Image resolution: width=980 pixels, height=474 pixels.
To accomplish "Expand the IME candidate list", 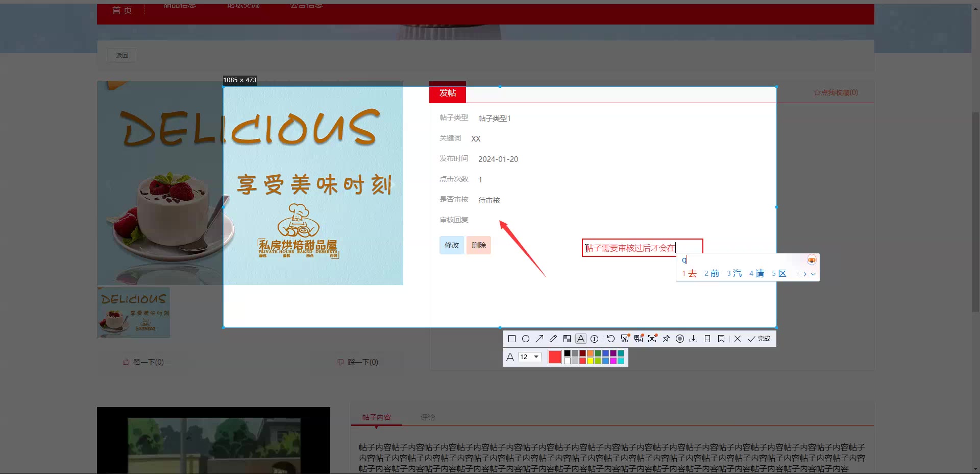I will tap(813, 274).
